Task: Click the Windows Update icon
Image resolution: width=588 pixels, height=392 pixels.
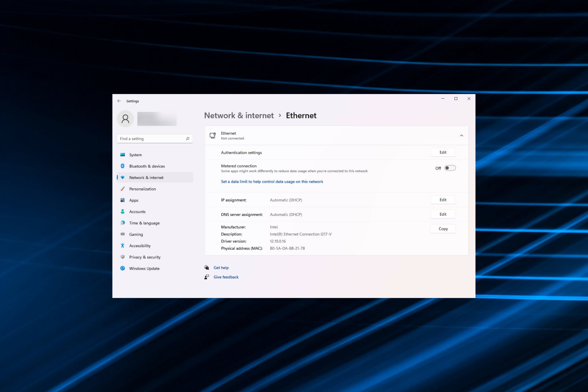Action: tap(123, 268)
